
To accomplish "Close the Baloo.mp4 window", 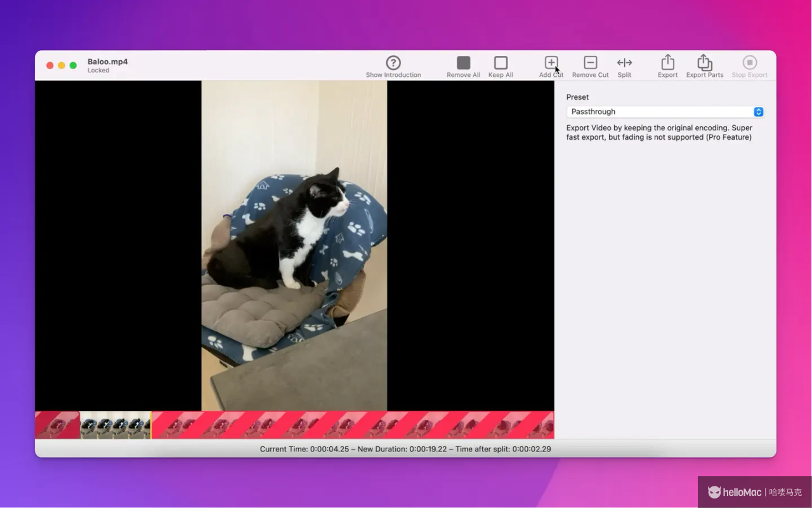I will pos(50,65).
